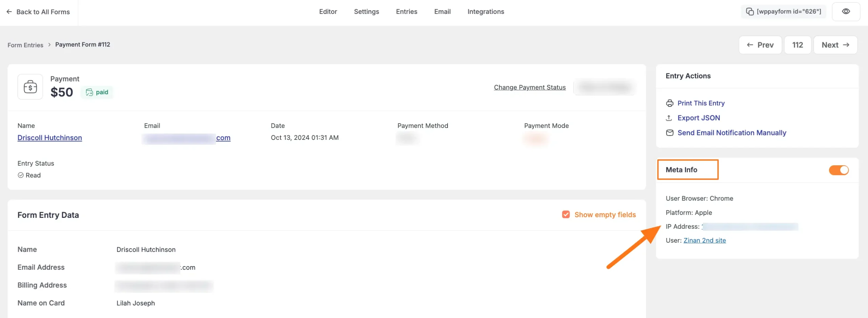The image size is (868, 318).
Task: Open the Driscoll Hutchinson name link
Action: click(50, 137)
